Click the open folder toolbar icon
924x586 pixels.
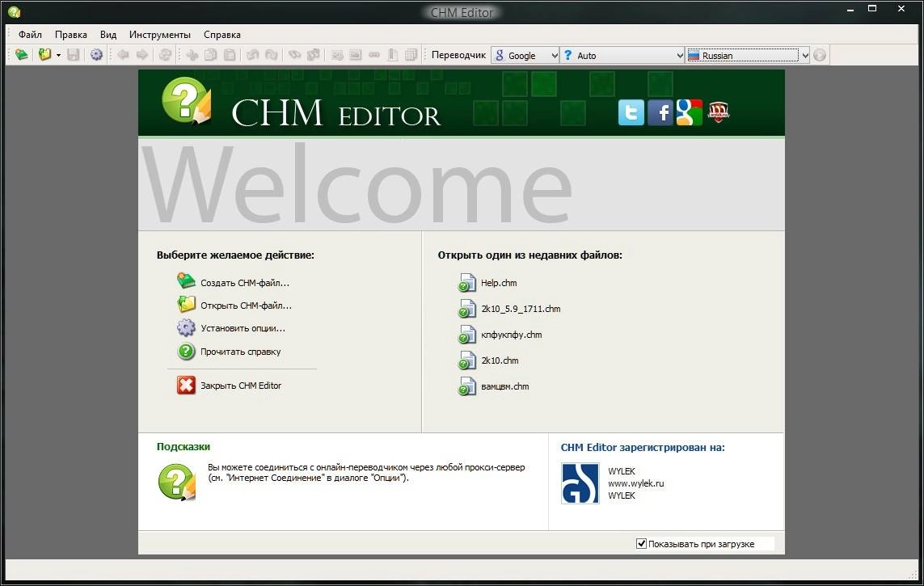pos(44,55)
